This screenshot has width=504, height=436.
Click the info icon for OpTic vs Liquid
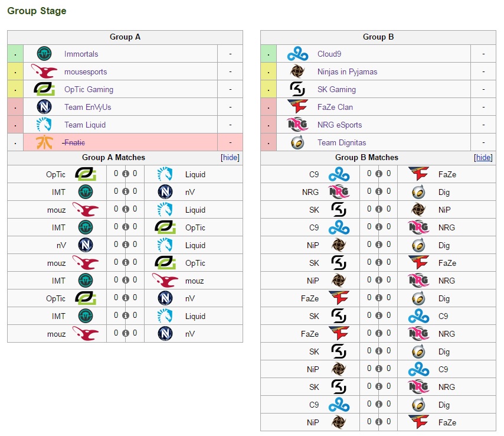[125, 174]
